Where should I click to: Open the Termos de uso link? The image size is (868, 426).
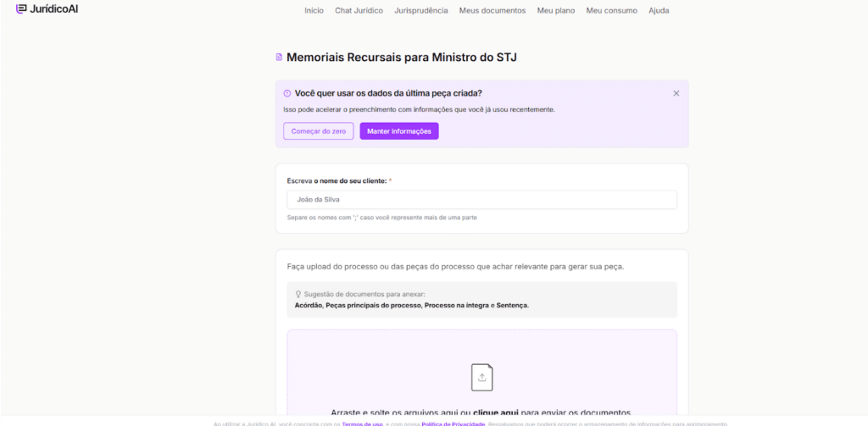(x=363, y=423)
